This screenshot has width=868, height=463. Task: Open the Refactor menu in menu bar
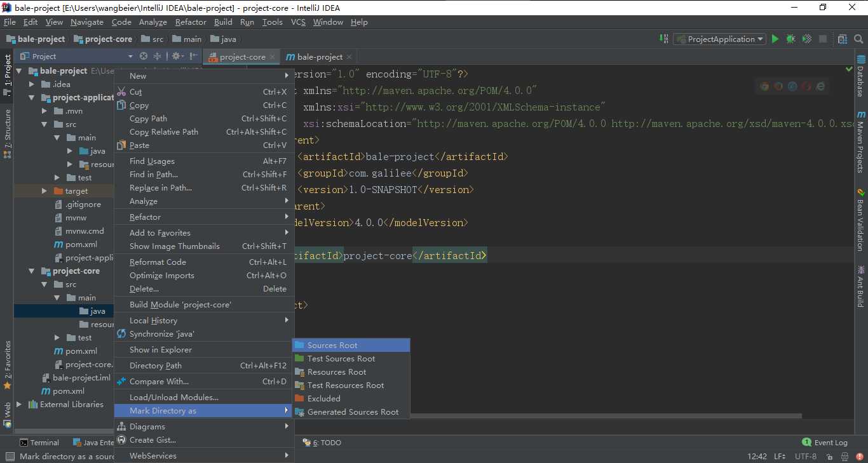pyautogui.click(x=191, y=22)
